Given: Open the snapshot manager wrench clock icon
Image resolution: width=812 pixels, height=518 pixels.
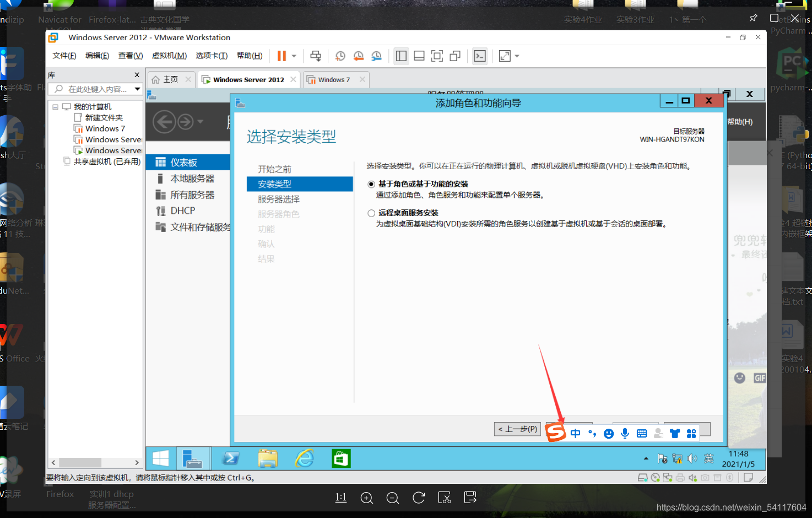Looking at the screenshot, I should pos(377,56).
